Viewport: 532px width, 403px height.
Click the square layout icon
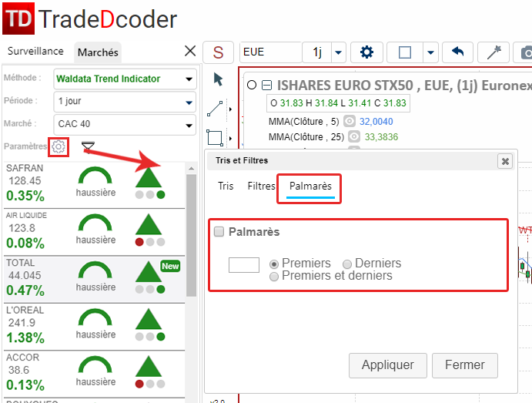pos(405,52)
